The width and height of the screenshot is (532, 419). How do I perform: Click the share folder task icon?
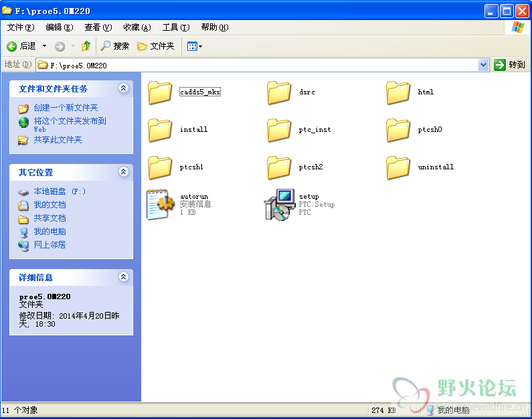23,140
